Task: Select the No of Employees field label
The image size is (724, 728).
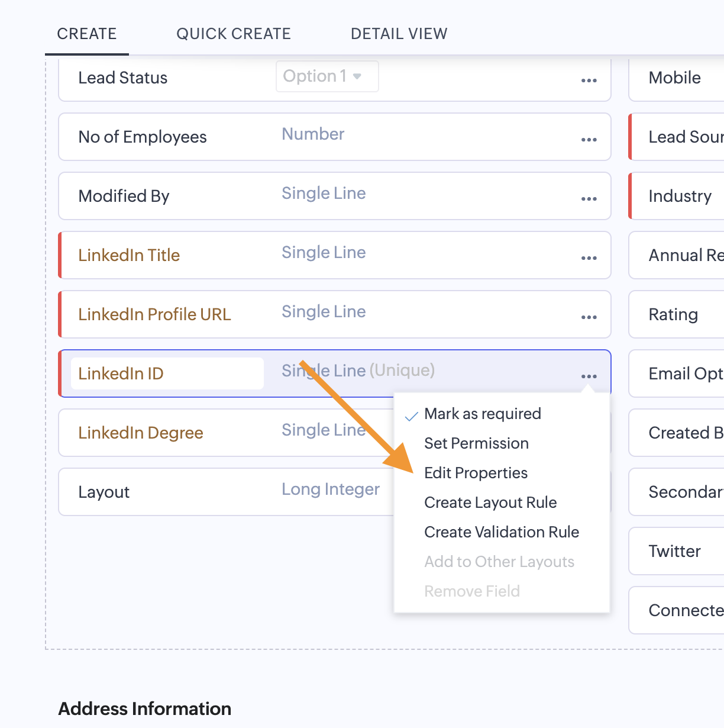Action: click(x=143, y=137)
